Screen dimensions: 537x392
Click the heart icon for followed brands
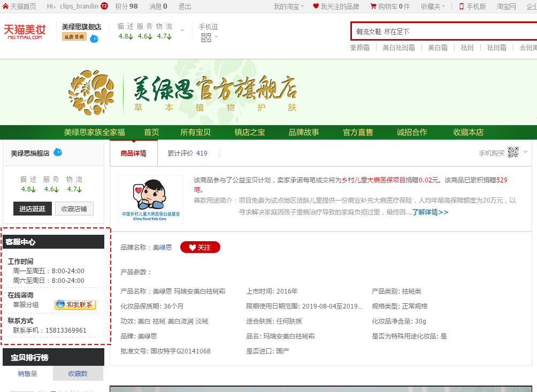[x=316, y=6]
